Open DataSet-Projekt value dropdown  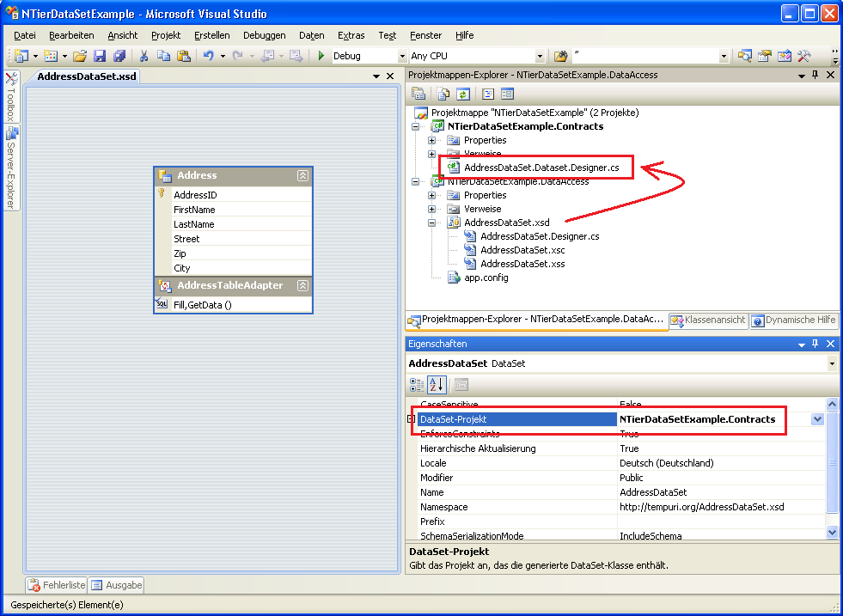pos(817,419)
